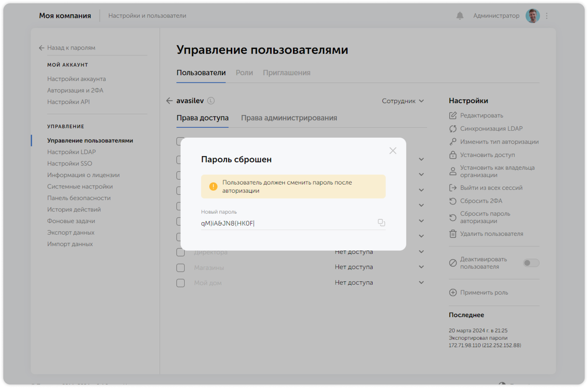Enable the Деактивировать пользователя switch
588x388 pixels.
click(x=531, y=263)
